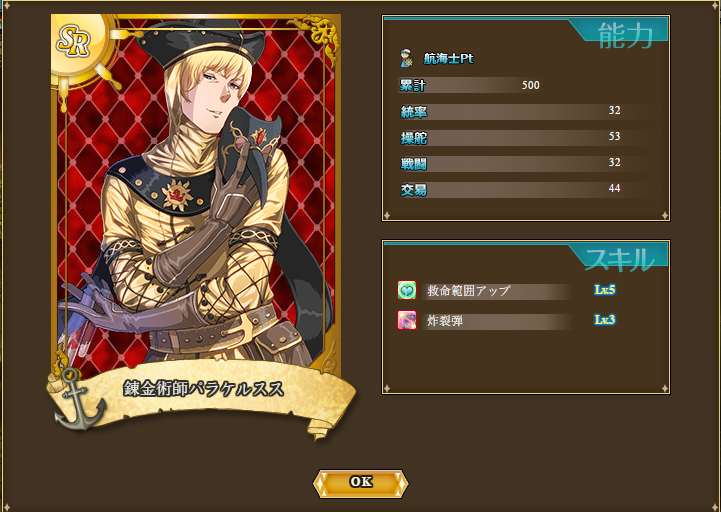
Task: Select the 救命範囲アップ skill name
Action: coord(469,291)
